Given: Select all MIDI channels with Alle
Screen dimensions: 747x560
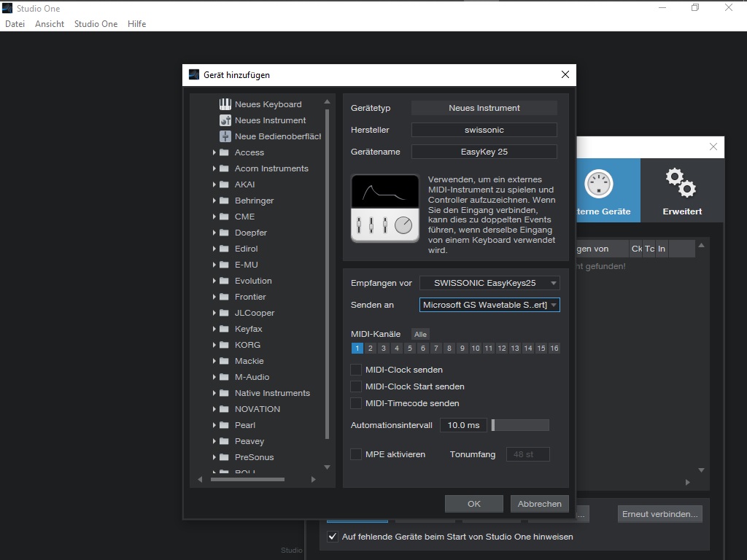Looking at the screenshot, I should click(420, 334).
